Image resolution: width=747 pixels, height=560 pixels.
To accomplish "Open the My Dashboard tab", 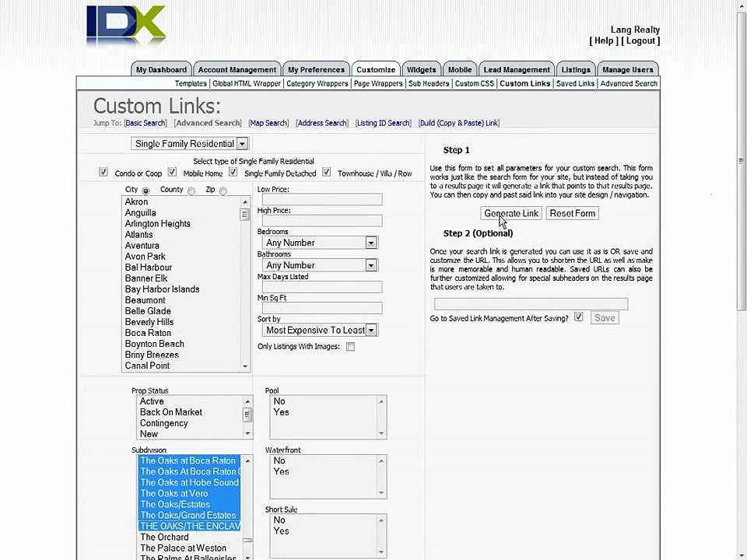I will pos(162,69).
